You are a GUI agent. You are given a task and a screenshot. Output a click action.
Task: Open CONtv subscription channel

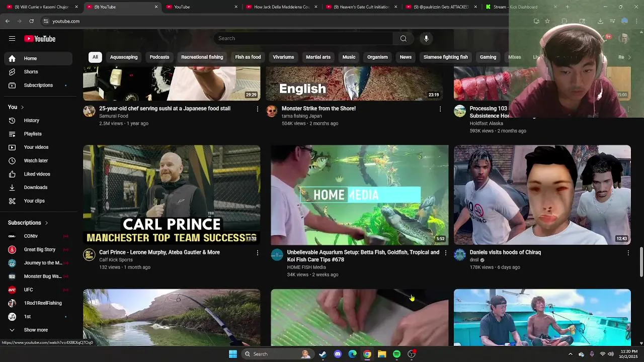[x=38, y=236]
